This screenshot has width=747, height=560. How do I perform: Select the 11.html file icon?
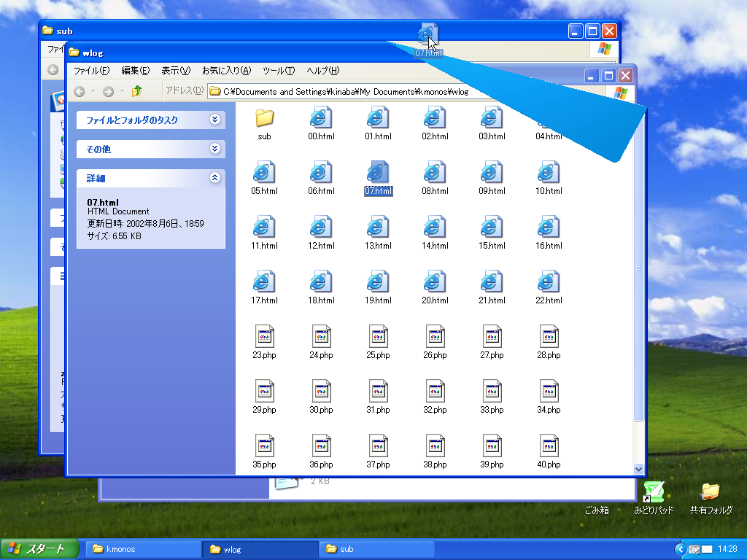pos(264,227)
